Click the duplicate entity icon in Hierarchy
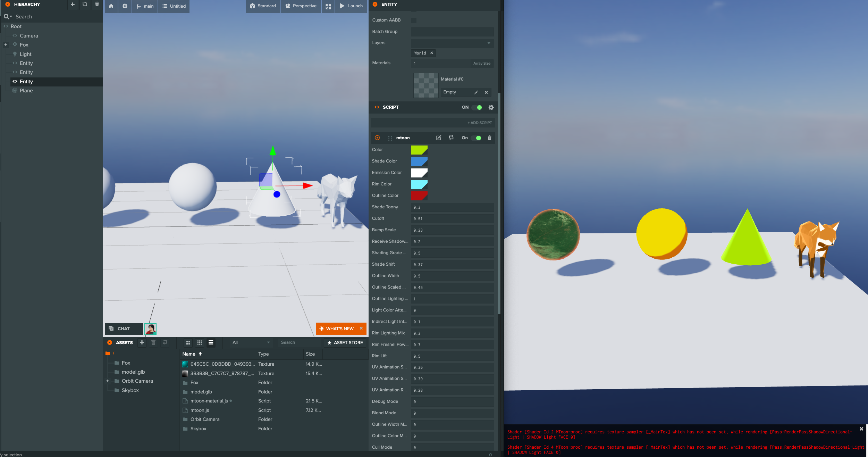Viewport: 868px width, 457px height. pyautogui.click(x=85, y=5)
